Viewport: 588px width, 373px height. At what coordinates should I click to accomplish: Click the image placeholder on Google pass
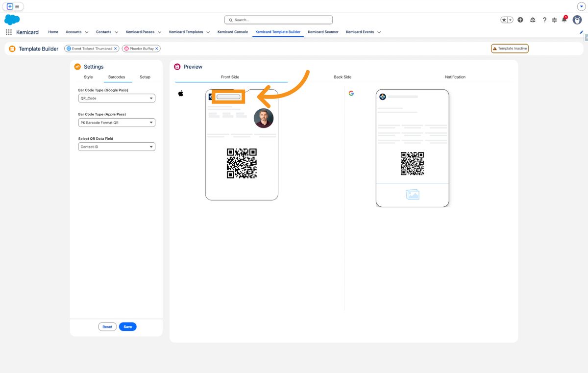point(413,195)
